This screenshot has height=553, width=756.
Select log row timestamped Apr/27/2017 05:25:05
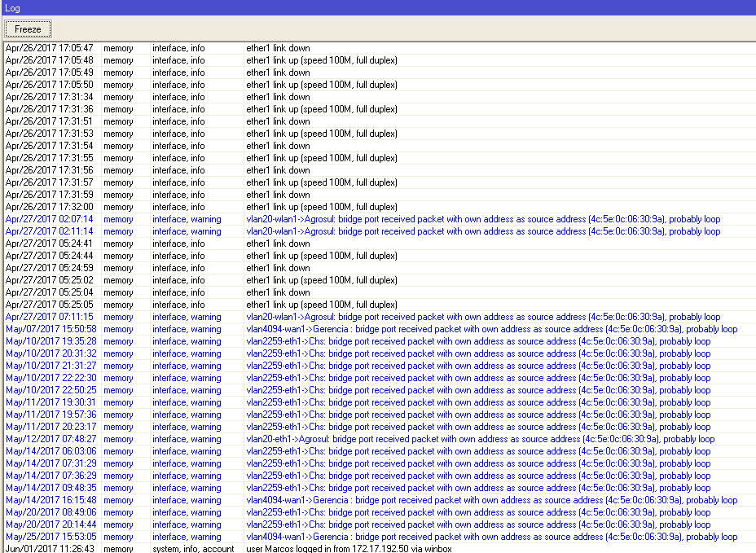click(x=380, y=305)
